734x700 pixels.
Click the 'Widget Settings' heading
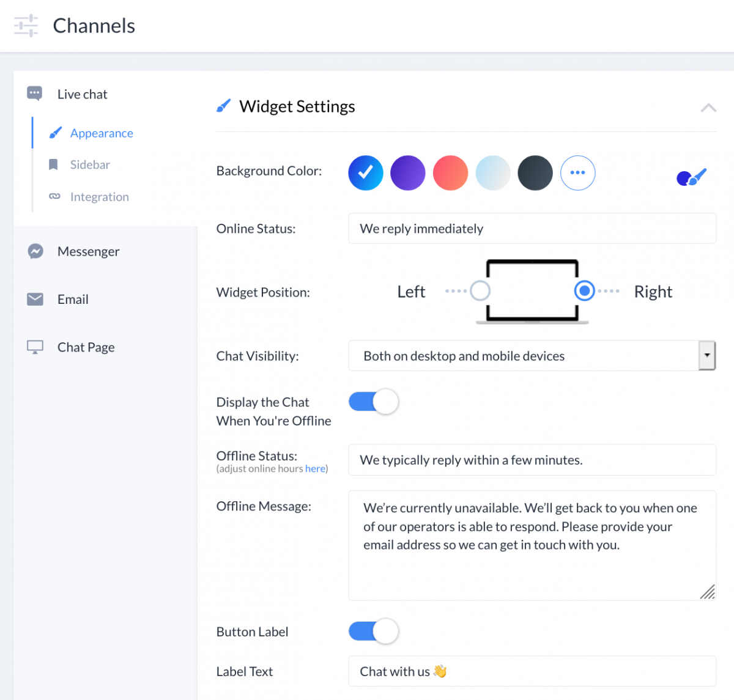pos(297,106)
